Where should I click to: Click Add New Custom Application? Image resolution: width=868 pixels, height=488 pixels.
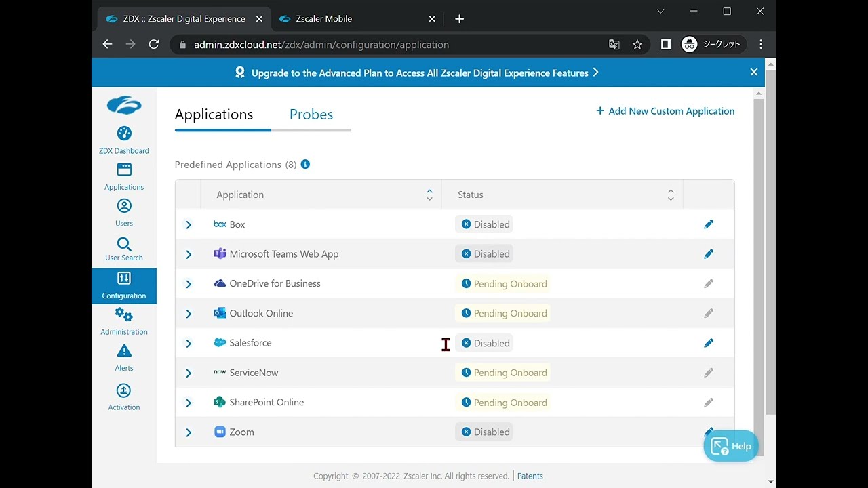(x=665, y=111)
